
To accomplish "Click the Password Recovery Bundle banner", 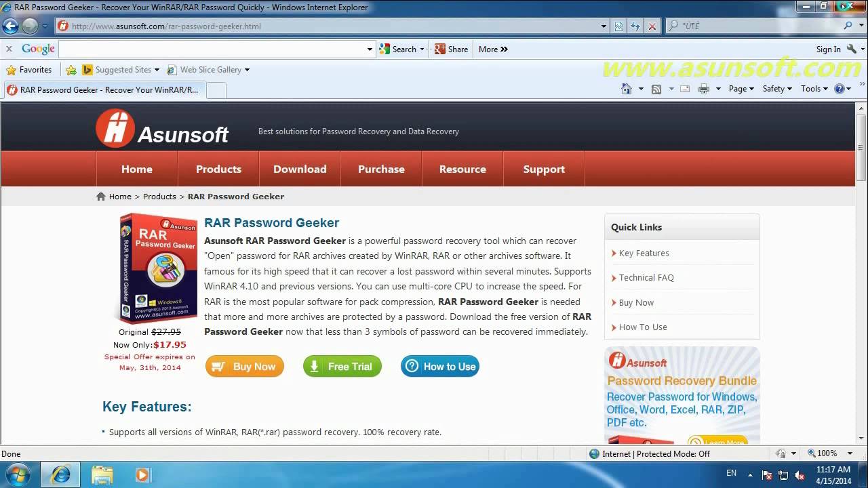I will click(x=682, y=396).
